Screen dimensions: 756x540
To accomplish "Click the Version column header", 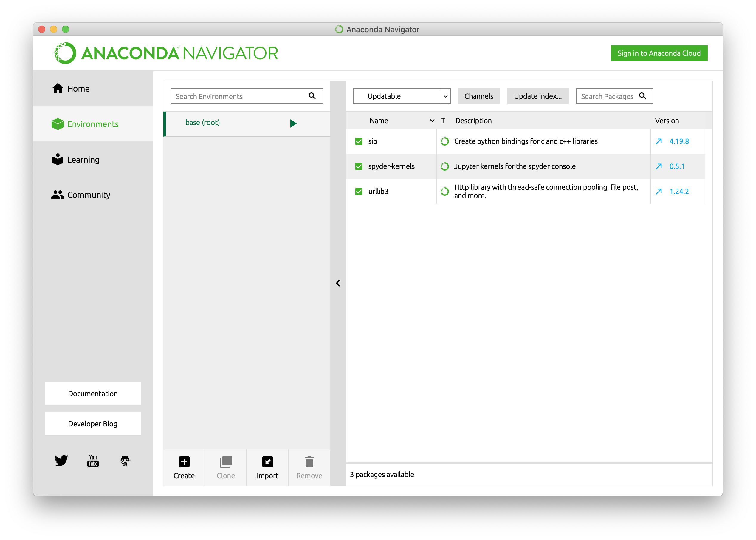I will tap(667, 121).
